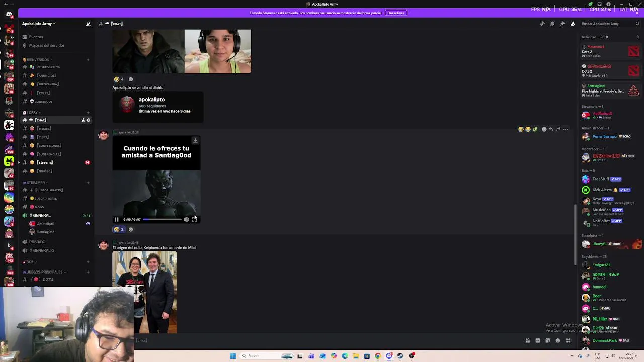The height and width of the screenshot is (362, 644).
Task: Reply to message using hover bar arrow
Action: coord(551,129)
